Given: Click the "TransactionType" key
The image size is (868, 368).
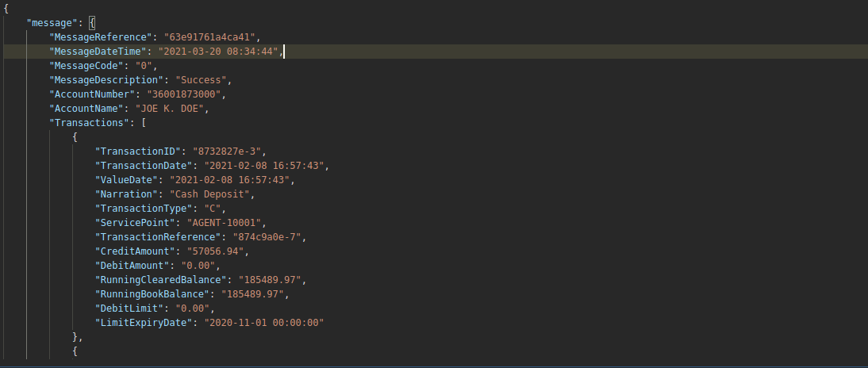Looking at the screenshot, I should [143, 209].
